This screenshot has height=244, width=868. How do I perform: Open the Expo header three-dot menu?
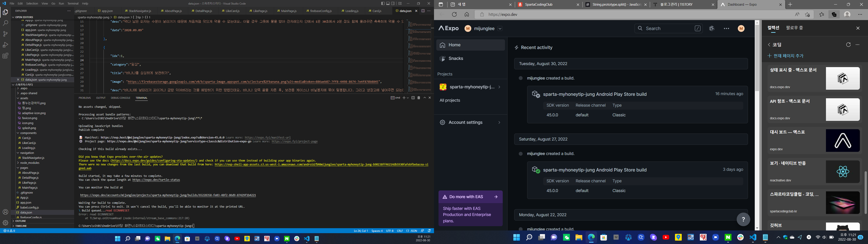pos(726,29)
